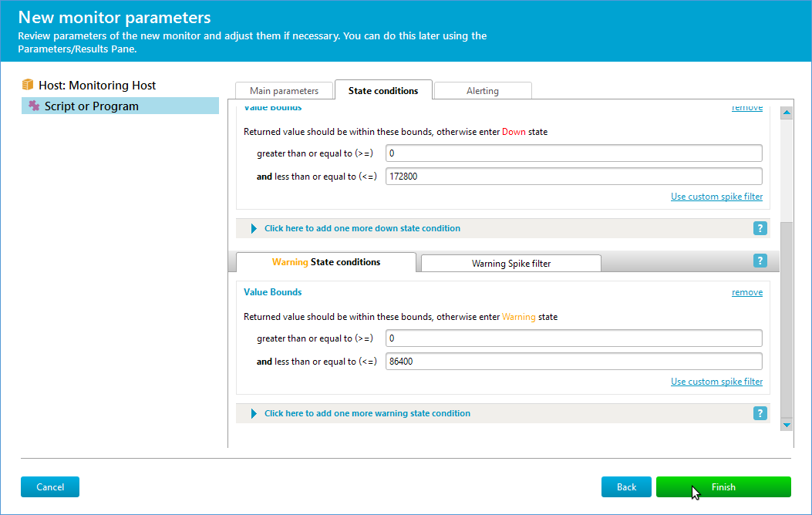Switch to the Warning Spike filter tab
Viewport: 812px width, 515px height.
511,263
